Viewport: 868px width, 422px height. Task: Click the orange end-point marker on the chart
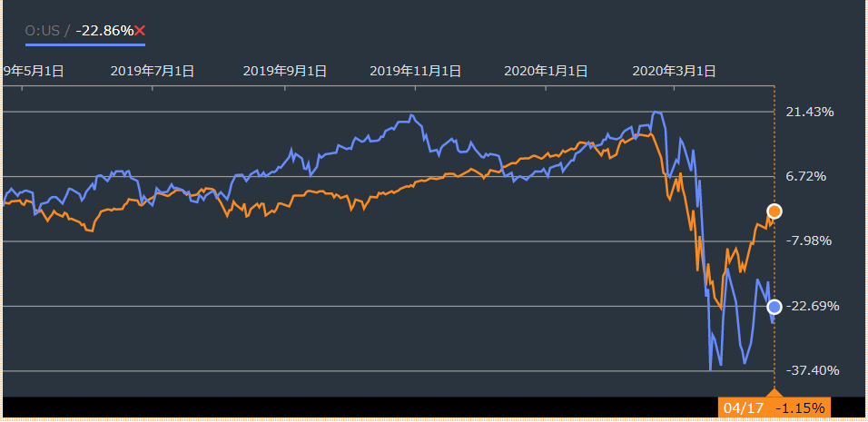click(x=774, y=211)
